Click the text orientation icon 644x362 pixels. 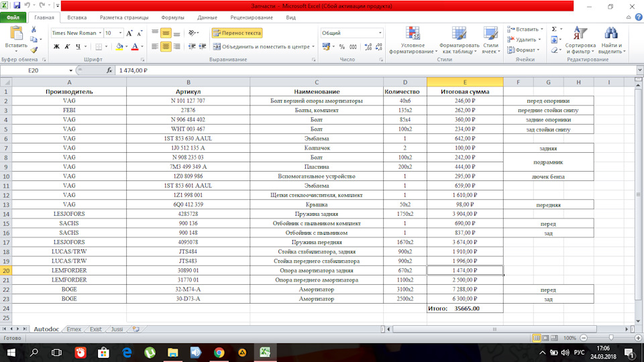[x=193, y=33]
